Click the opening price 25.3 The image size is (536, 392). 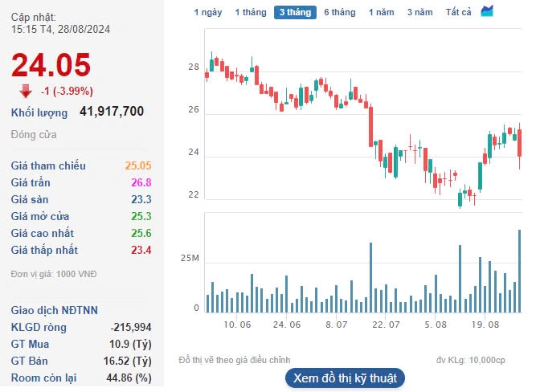[x=141, y=216]
